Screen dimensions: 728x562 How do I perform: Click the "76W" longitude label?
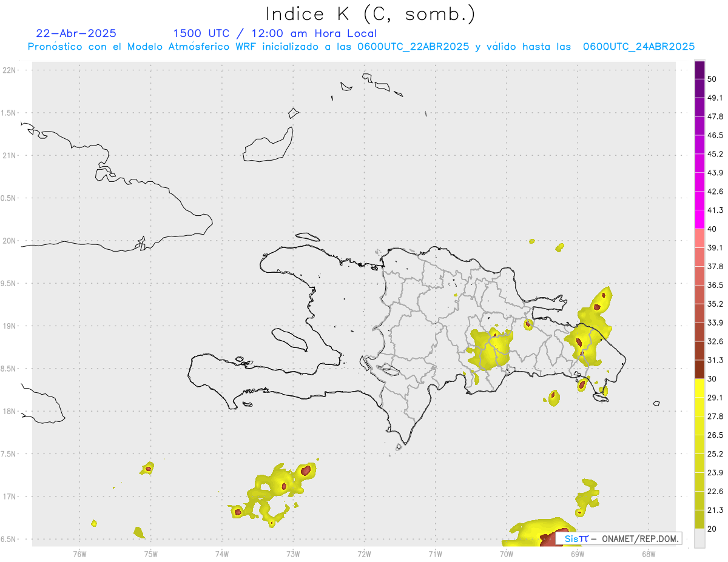pos(79,554)
